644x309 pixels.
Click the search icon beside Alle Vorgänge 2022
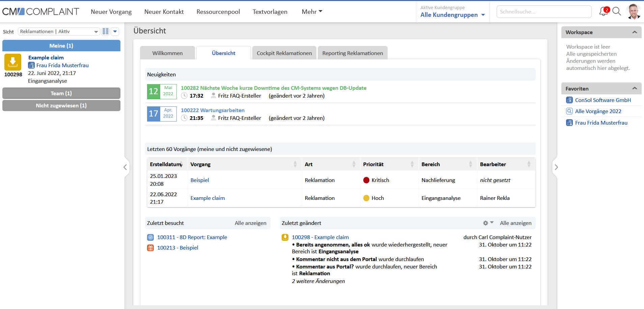[569, 111]
